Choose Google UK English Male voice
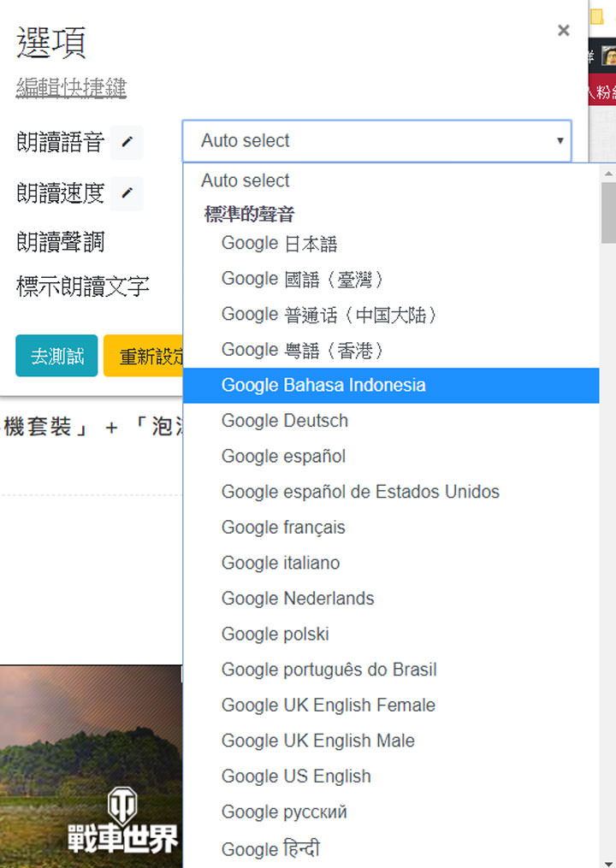This screenshot has width=616, height=868. (391, 741)
